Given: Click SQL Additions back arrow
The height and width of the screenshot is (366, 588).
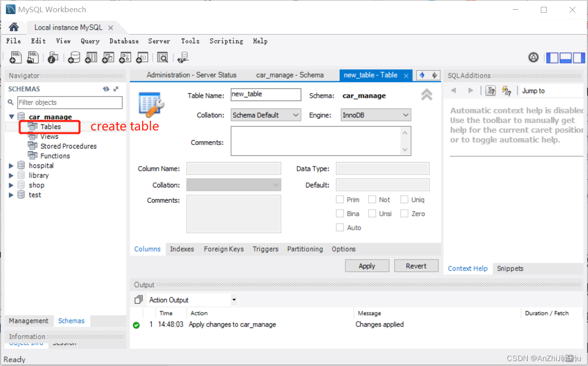Looking at the screenshot, I should [x=453, y=91].
